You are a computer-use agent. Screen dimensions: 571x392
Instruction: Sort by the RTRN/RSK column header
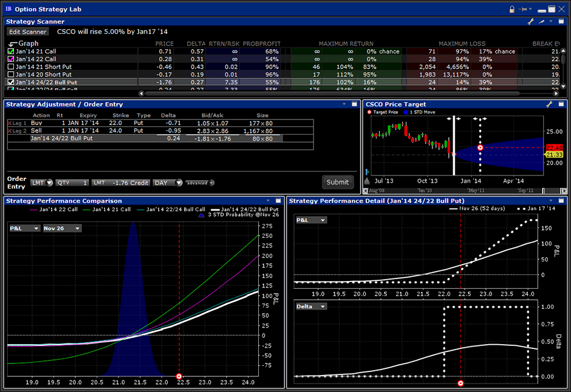(x=224, y=44)
